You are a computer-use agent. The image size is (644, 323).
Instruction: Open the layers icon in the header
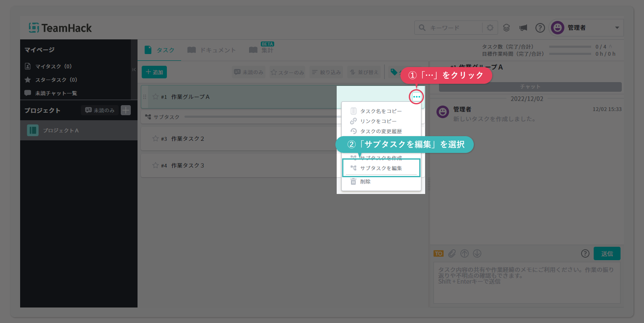click(506, 28)
